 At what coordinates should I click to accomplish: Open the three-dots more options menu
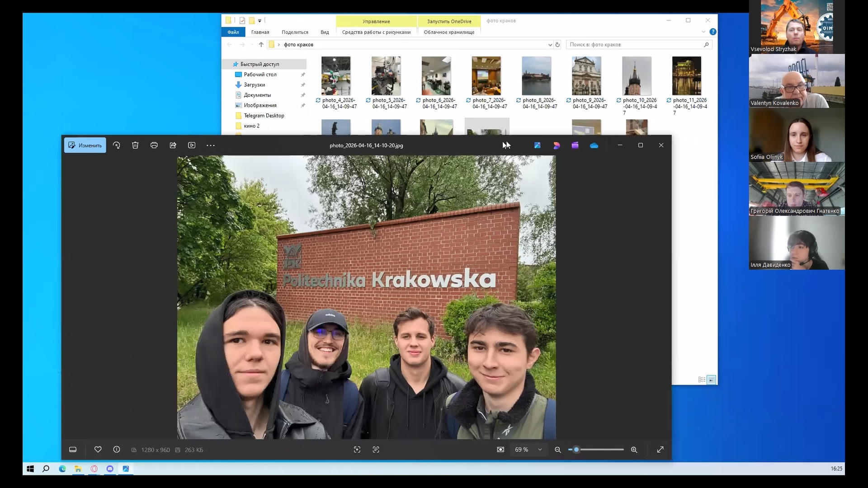(x=211, y=145)
